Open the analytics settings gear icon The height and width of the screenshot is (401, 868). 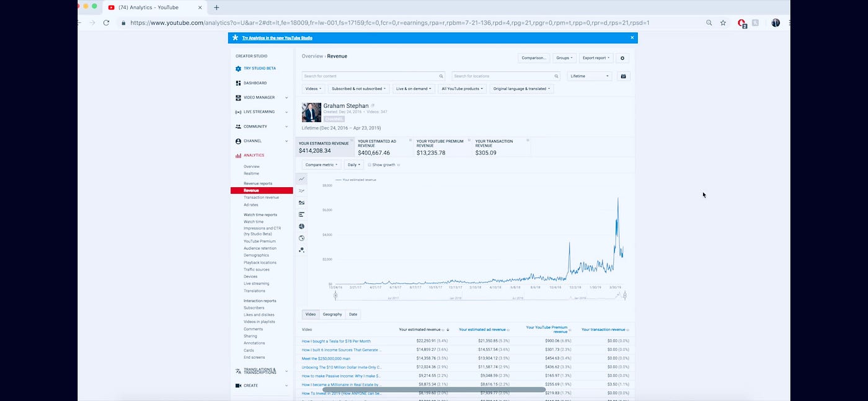623,58
